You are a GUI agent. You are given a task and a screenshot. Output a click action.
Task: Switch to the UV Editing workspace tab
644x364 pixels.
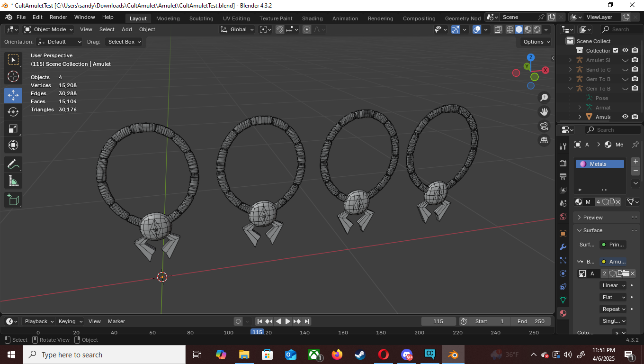(236, 18)
